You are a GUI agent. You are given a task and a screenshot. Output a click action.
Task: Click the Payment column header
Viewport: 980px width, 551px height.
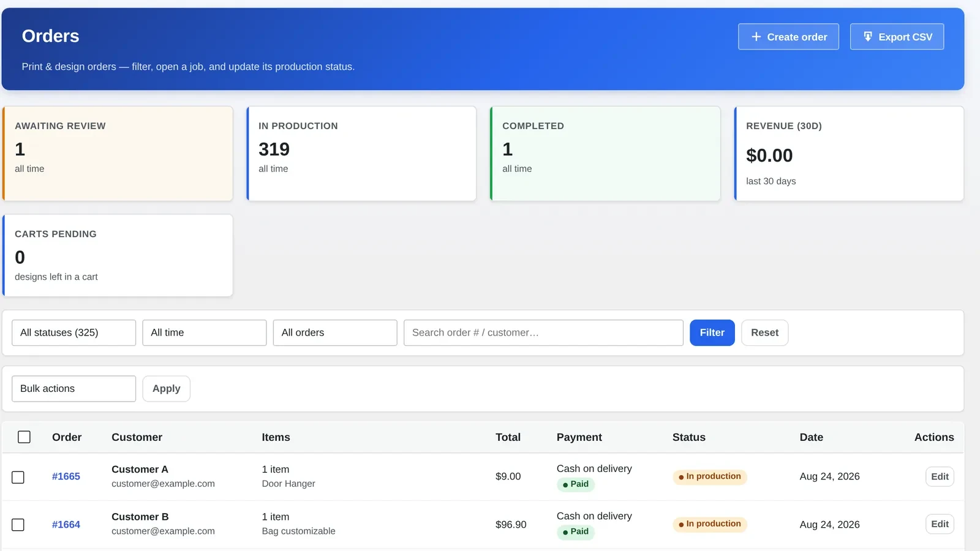point(579,437)
